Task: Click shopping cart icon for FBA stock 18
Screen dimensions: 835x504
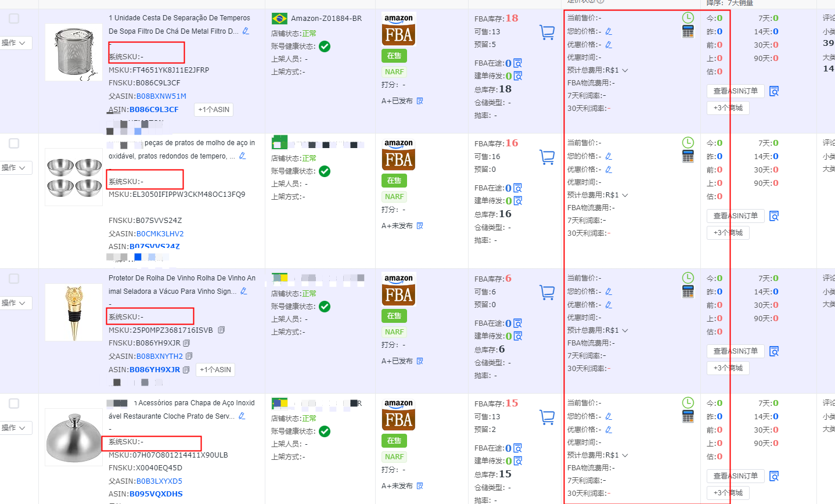Action: (547, 32)
